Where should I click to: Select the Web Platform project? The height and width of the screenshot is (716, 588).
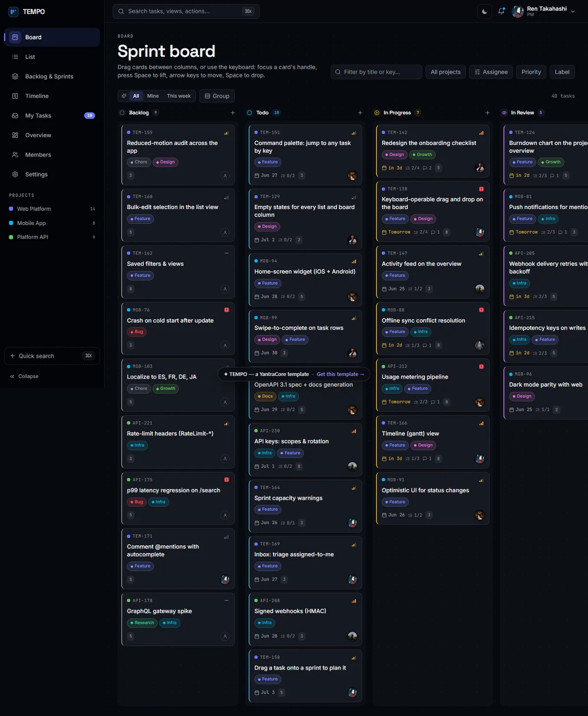(x=52, y=209)
